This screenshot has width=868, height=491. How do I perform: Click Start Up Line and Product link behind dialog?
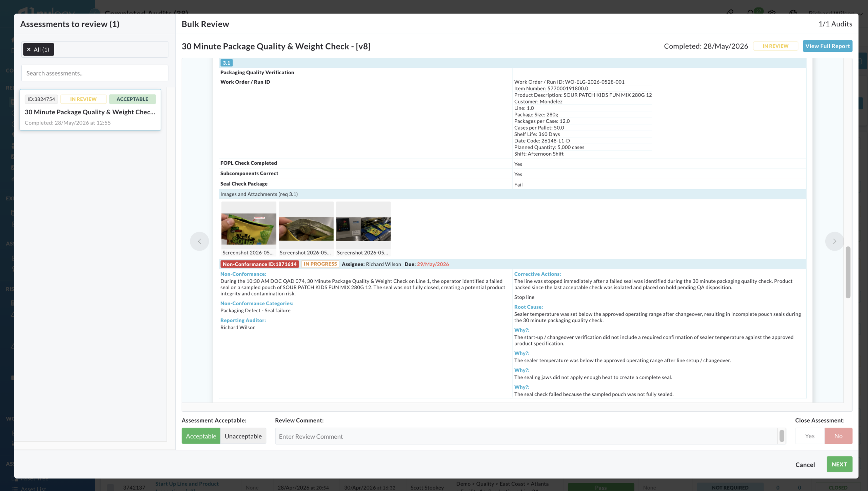point(187,484)
